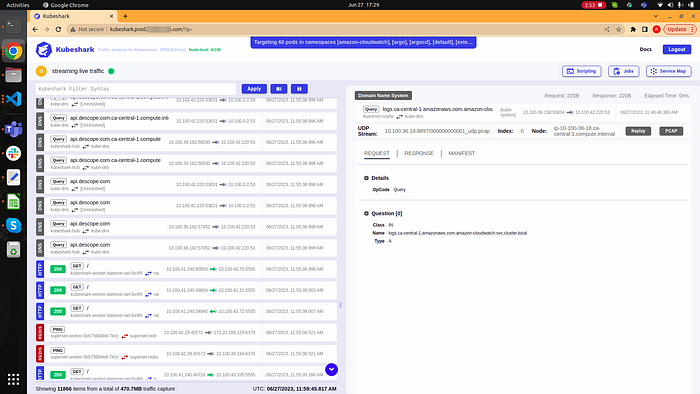Viewport: 700px width, 394px height.
Task: Click the Not secure site info warning
Action: point(87,29)
